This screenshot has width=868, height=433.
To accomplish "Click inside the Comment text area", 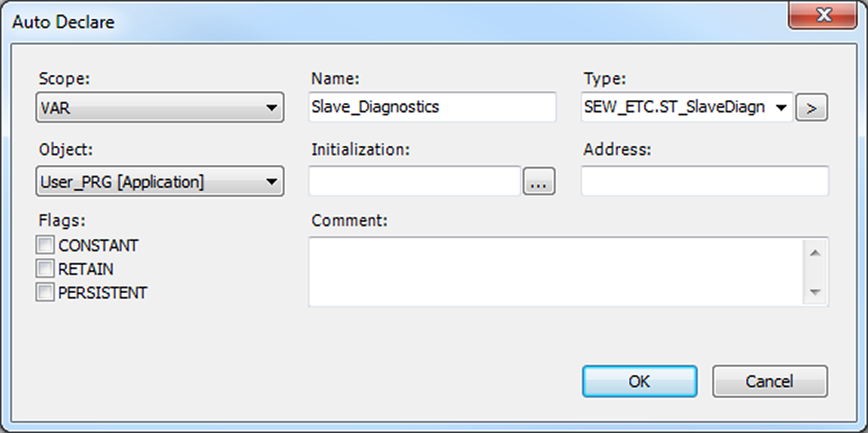I will pos(555,271).
